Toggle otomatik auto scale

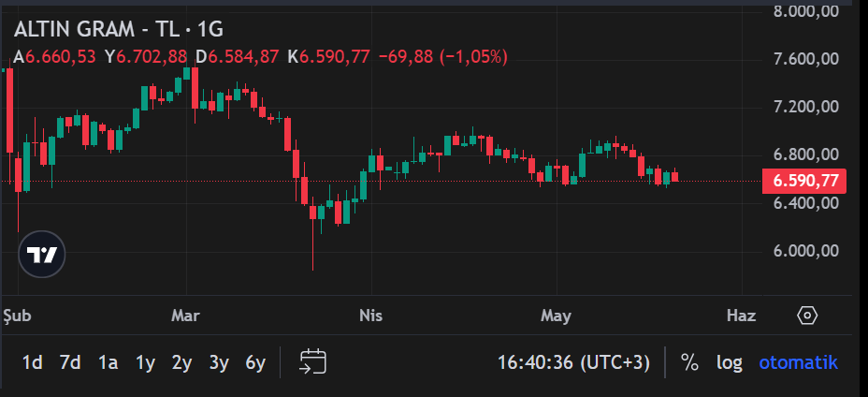pos(798,362)
